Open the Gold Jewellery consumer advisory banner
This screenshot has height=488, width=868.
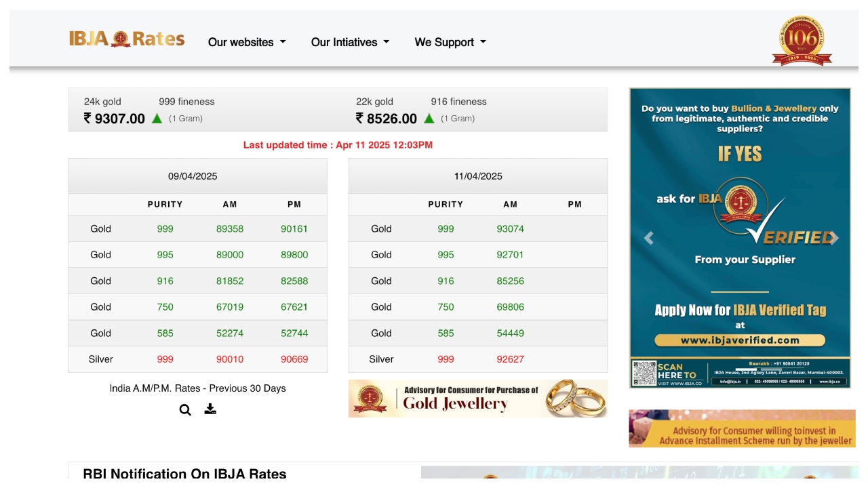click(x=477, y=399)
